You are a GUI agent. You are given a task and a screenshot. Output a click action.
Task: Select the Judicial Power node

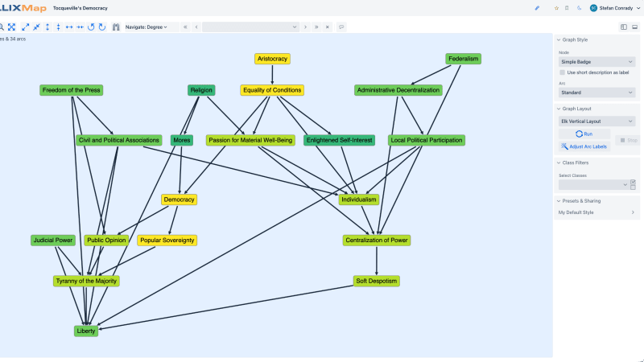[53, 241]
